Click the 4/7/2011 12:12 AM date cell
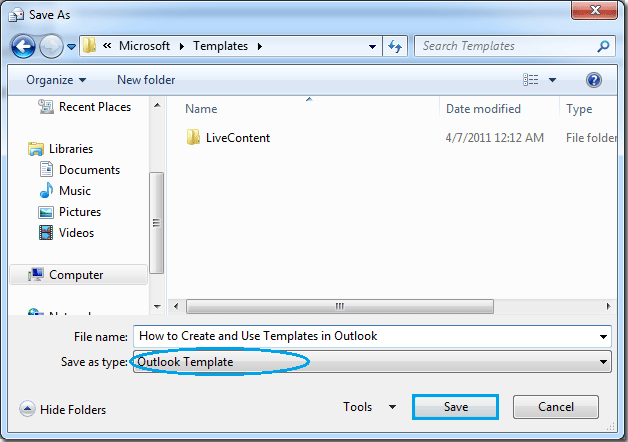This screenshot has width=628, height=442. 495,138
